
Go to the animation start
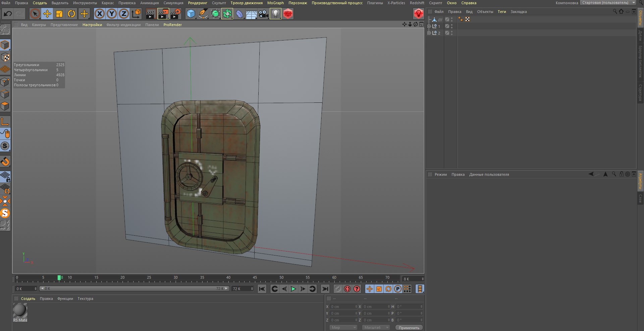[x=262, y=289]
